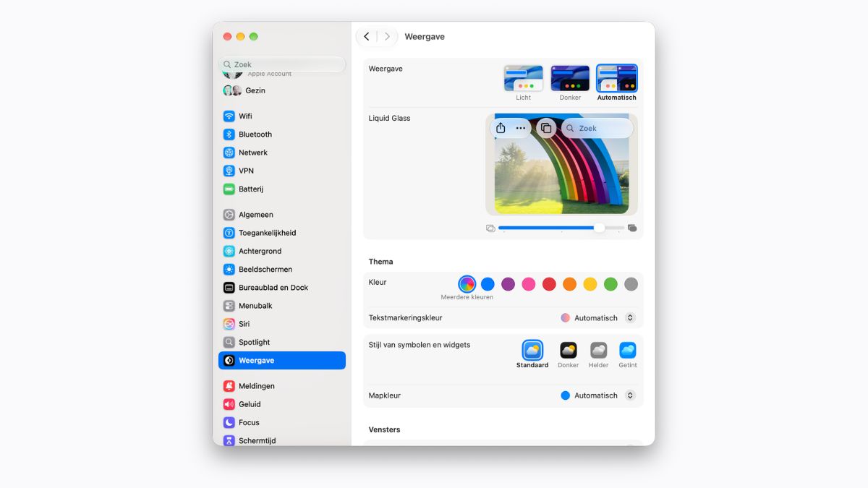Select the pink accent color

click(x=529, y=284)
